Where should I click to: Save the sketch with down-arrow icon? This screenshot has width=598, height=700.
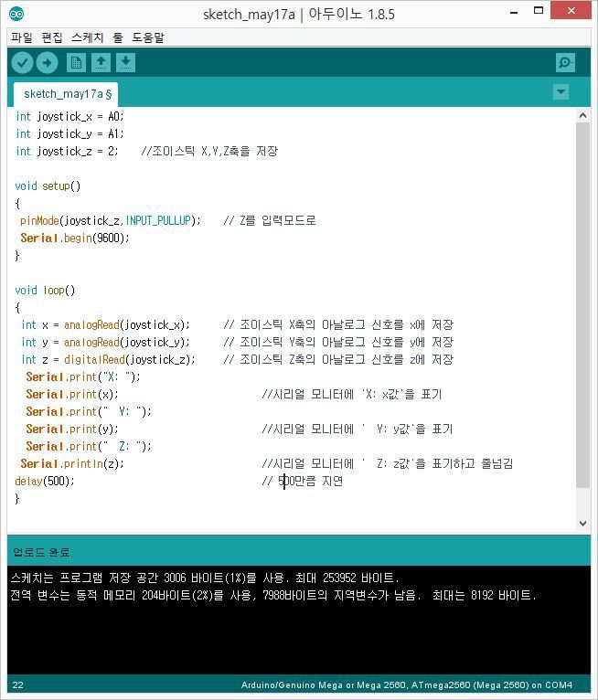(x=125, y=63)
